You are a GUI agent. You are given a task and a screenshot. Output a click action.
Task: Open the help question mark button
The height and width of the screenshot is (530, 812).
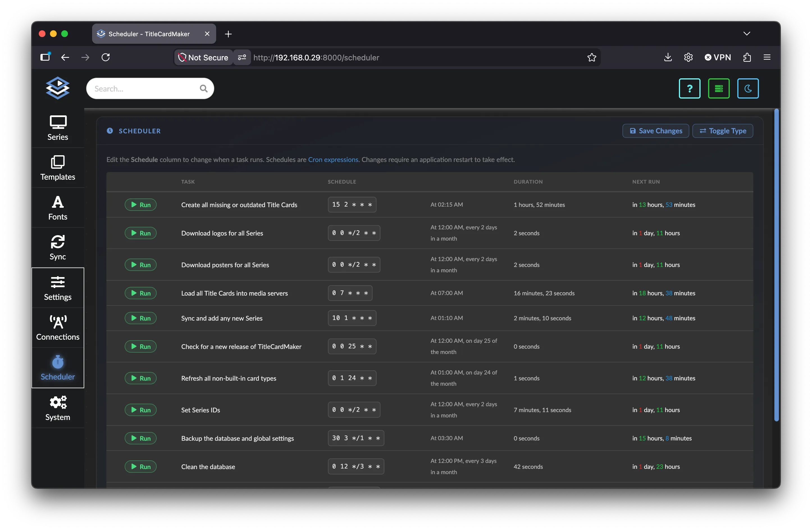(x=690, y=89)
